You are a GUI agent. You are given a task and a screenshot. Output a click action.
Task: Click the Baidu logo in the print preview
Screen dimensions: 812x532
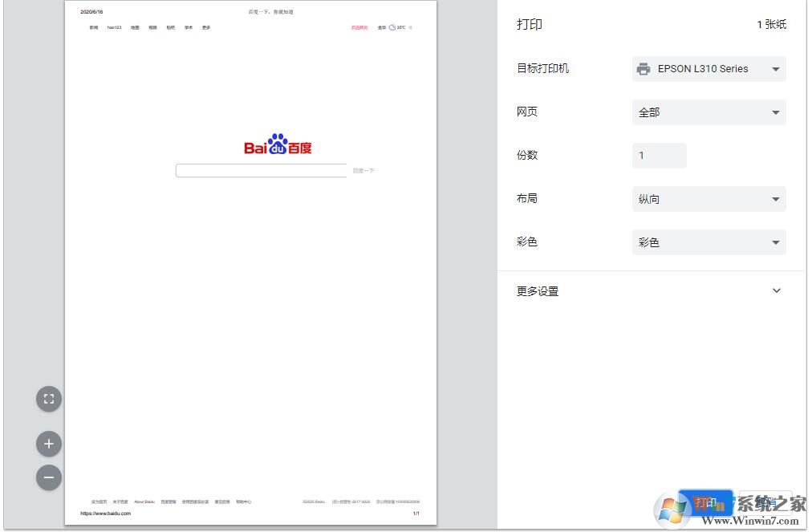coord(277,145)
